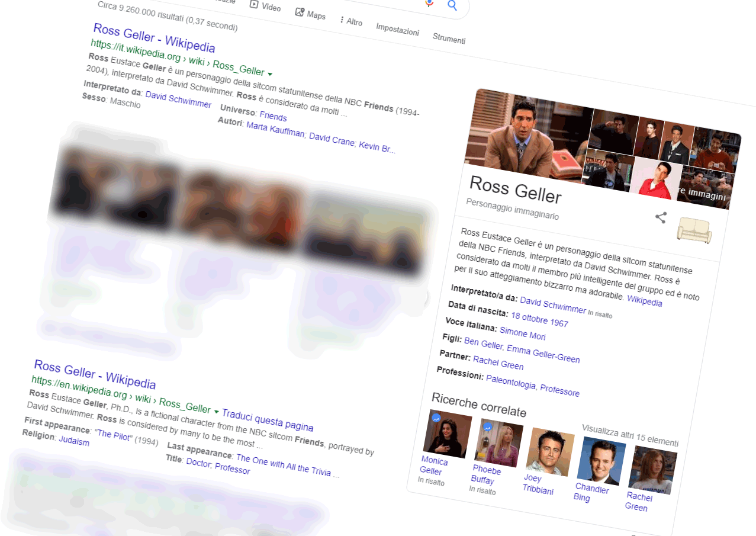This screenshot has width=756, height=536.
Task: Click the Paleontologia profession link
Action: pyautogui.click(x=511, y=382)
